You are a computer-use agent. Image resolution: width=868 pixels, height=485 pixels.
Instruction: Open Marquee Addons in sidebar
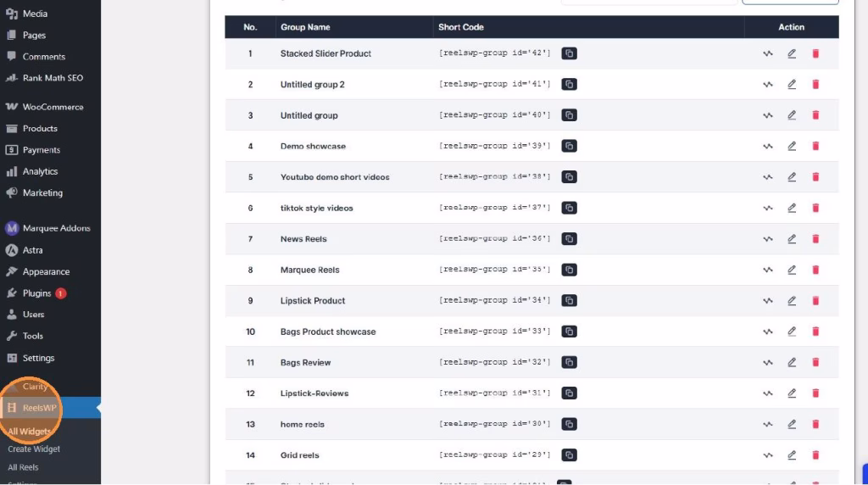pyautogui.click(x=56, y=228)
